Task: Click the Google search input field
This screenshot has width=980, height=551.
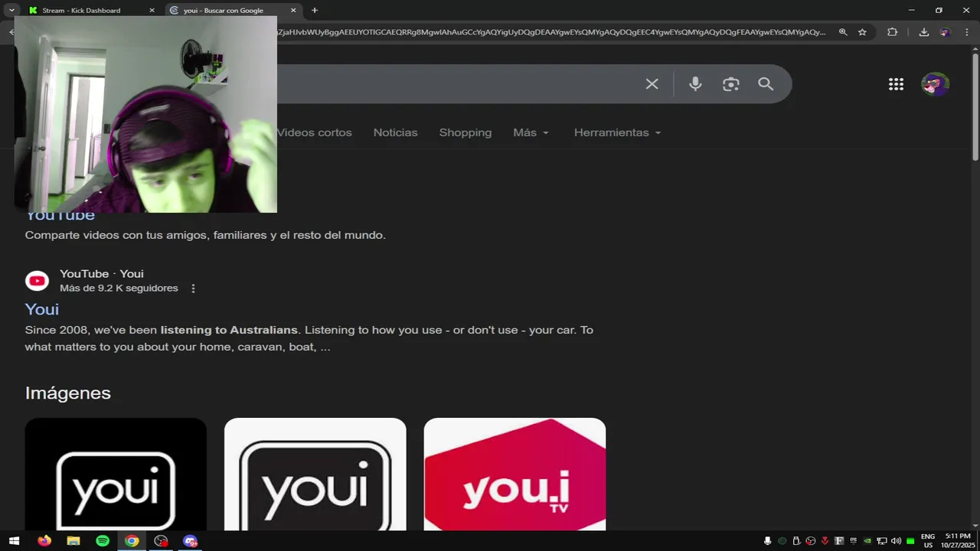Action: tap(459, 84)
